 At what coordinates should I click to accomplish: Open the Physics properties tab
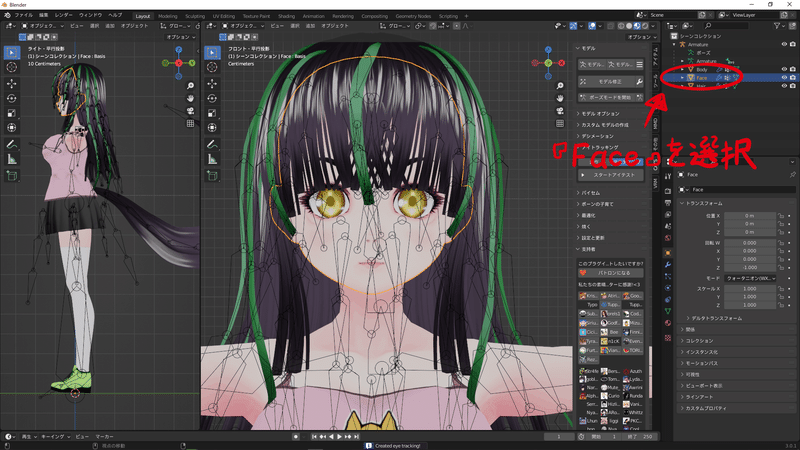tap(668, 288)
